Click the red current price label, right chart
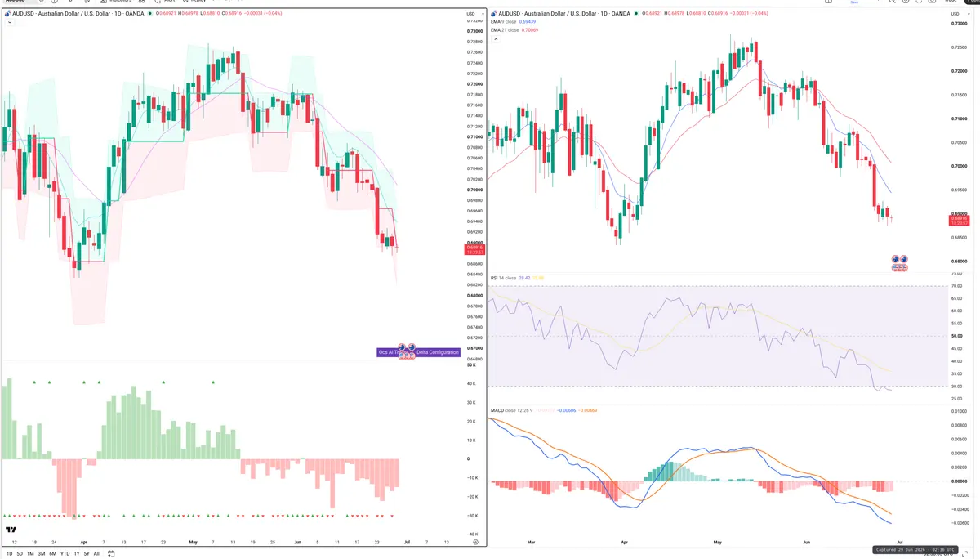The height and width of the screenshot is (559, 980). pyautogui.click(x=960, y=219)
